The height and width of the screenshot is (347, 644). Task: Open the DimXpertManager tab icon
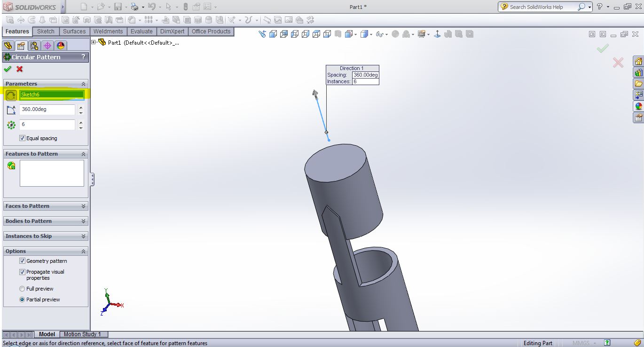47,46
